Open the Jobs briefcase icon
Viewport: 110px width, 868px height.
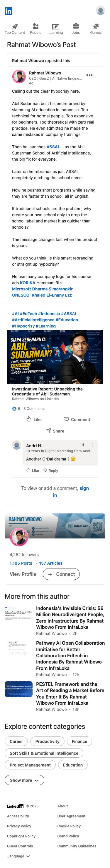click(76, 26)
